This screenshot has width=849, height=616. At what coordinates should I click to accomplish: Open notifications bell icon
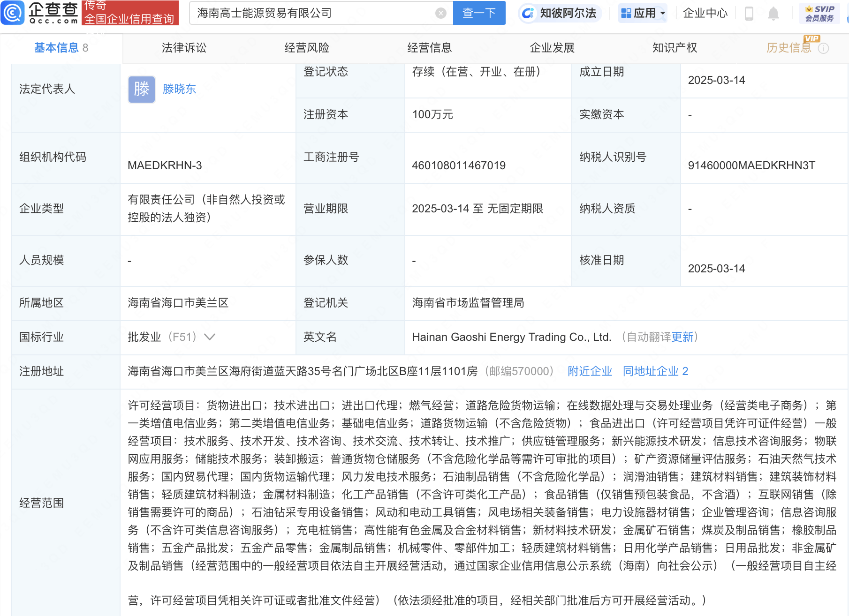tap(773, 13)
